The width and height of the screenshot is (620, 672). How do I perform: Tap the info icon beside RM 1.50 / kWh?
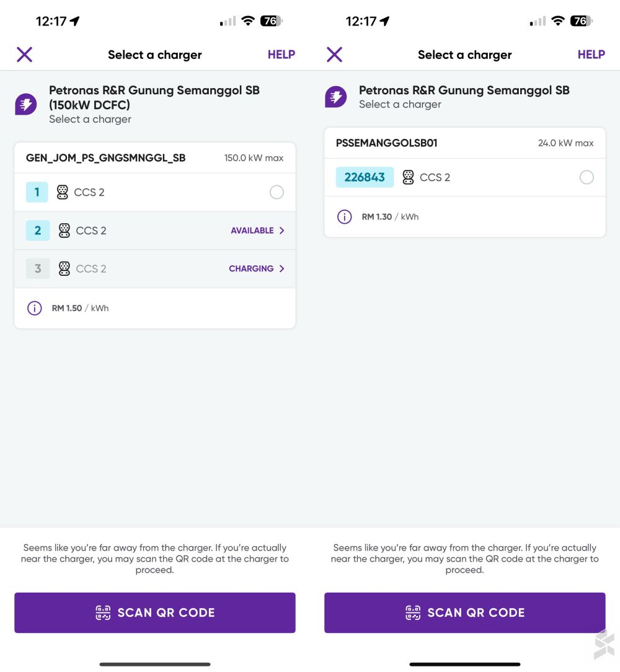pos(34,308)
